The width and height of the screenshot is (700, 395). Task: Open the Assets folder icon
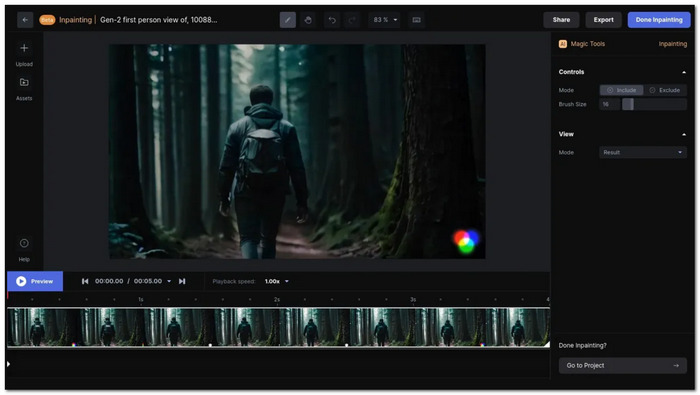tap(24, 82)
